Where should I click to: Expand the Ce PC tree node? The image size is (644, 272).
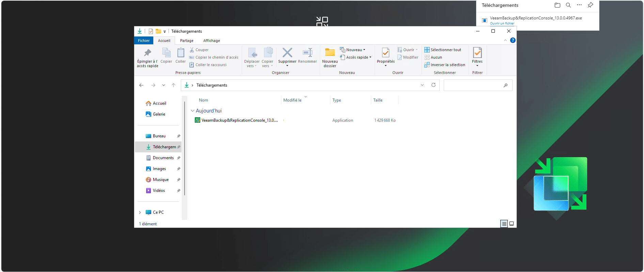tap(140, 212)
